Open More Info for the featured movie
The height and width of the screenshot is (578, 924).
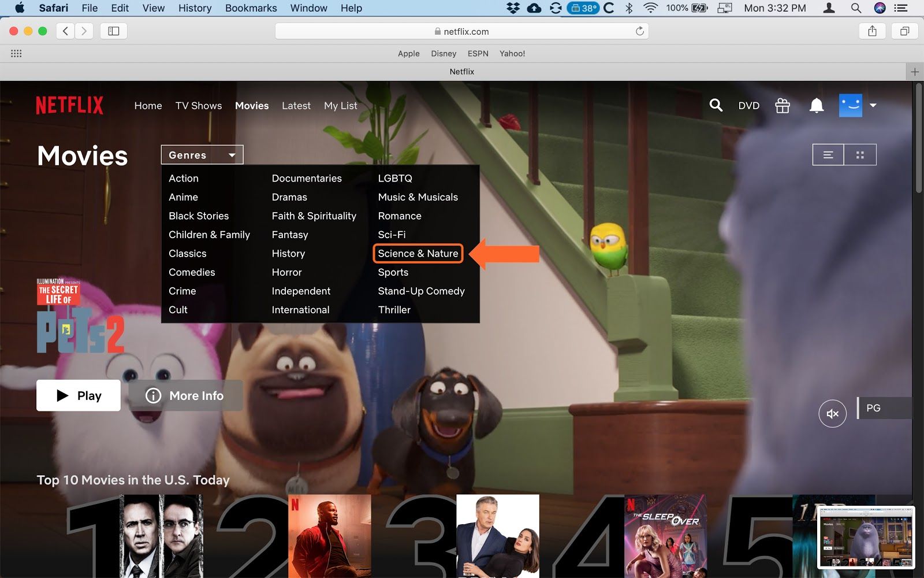tap(185, 395)
